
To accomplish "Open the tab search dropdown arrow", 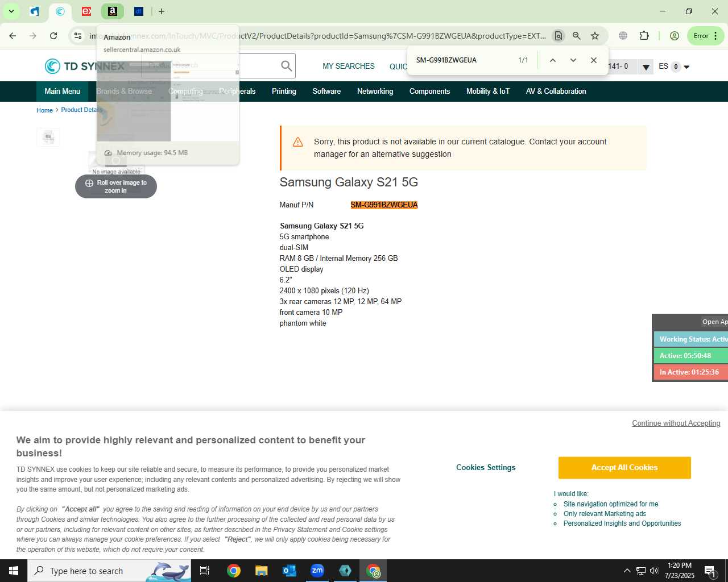I will pos(11,11).
